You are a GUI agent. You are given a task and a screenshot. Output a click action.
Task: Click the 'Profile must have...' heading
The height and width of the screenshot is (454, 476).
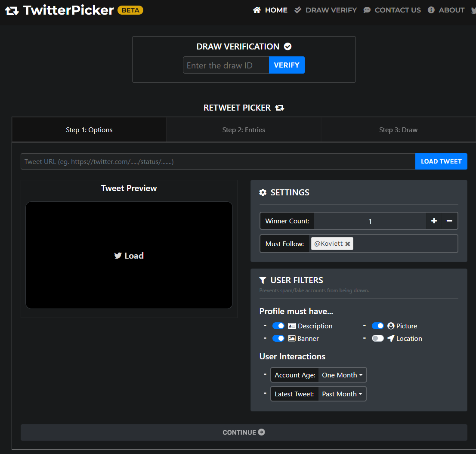[296, 312]
